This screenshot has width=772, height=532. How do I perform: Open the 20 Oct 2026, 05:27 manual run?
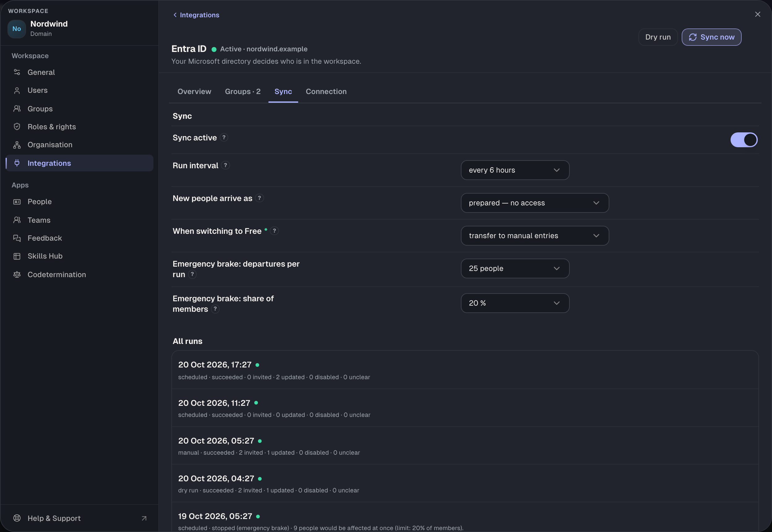coord(465,446)
